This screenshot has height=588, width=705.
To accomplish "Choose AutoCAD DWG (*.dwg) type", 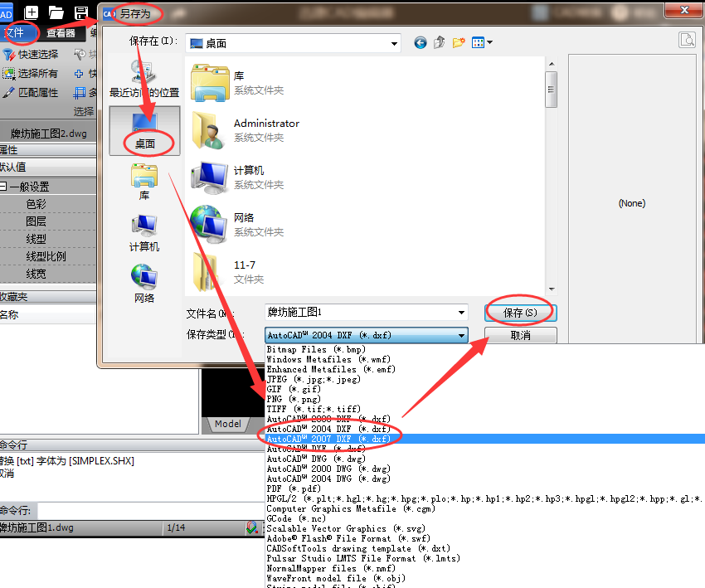I will [x=316, y=459].
